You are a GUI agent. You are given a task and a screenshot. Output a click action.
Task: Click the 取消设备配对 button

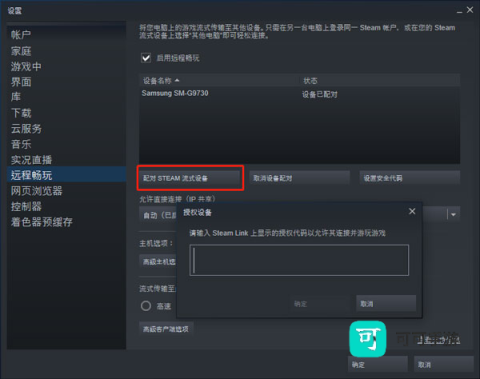(299, 178)
